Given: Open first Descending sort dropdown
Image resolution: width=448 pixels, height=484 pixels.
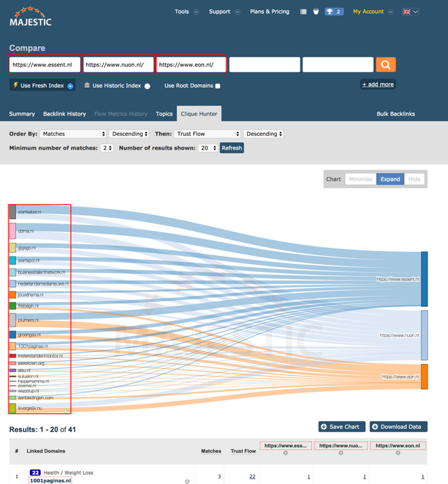Looking at the screenshot, I should [x=129, y=134].
